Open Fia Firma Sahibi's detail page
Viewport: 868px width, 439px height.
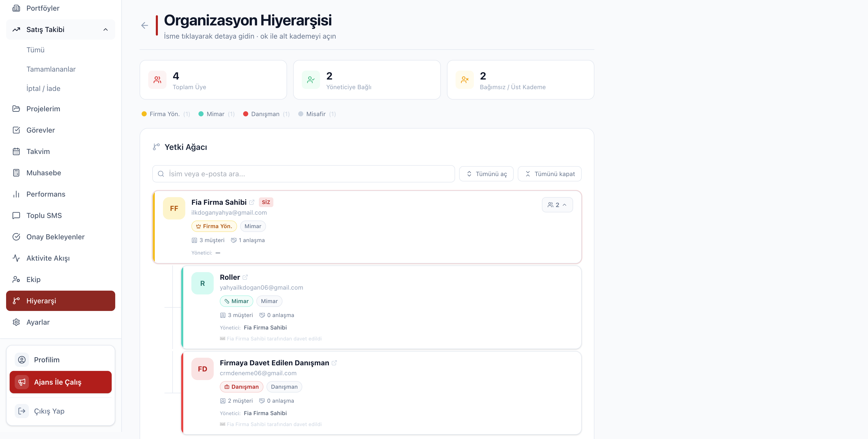pos(219,202)
